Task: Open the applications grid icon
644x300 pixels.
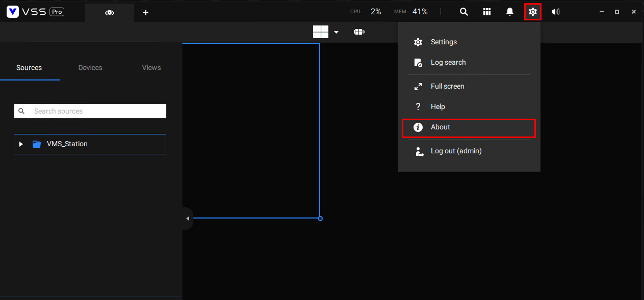Action: pos(486,11)
